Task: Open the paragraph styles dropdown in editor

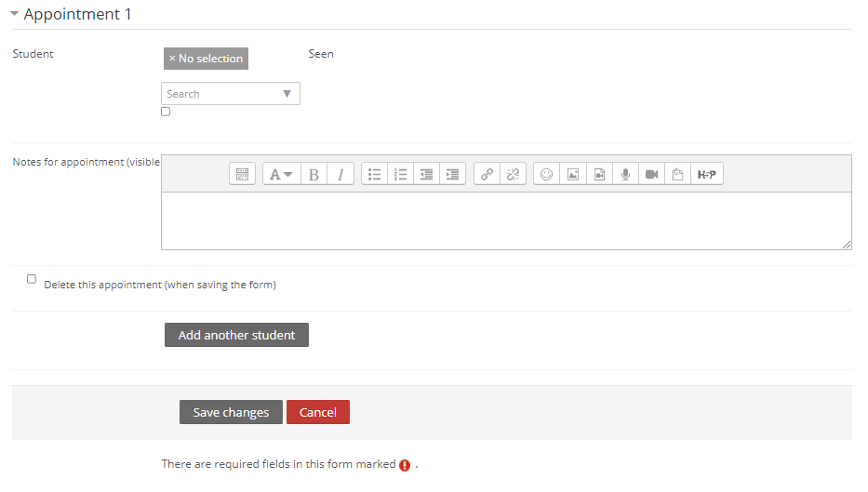Action: tap(281, 174)
